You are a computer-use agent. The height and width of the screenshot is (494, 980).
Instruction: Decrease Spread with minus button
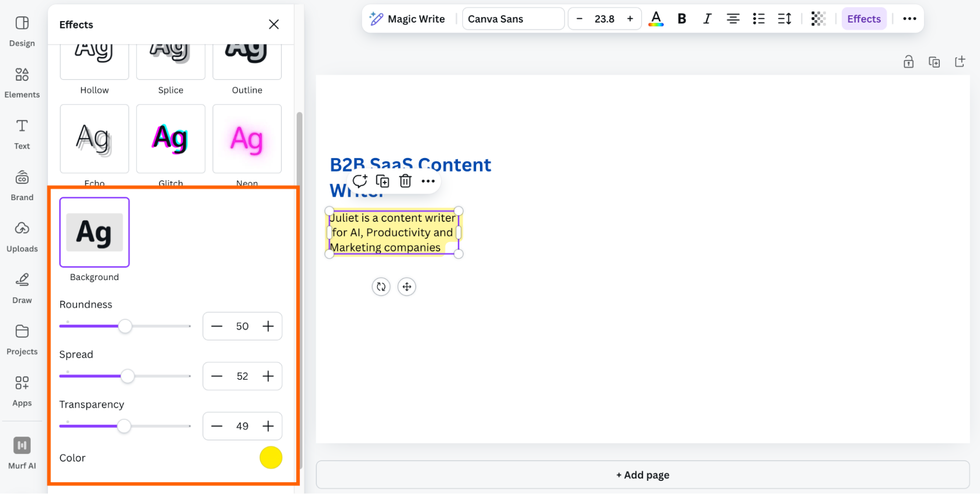click(217, 376)
